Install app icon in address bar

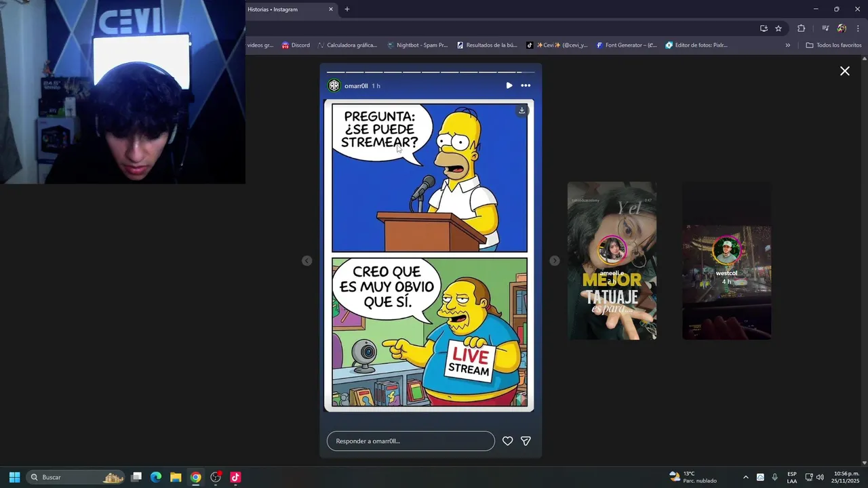(x=764, y=28)
